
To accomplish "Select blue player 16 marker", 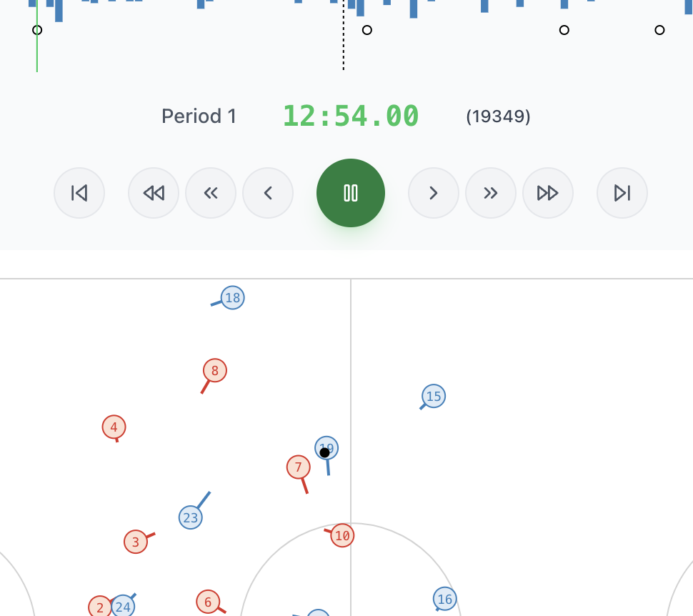I will 444,599.
